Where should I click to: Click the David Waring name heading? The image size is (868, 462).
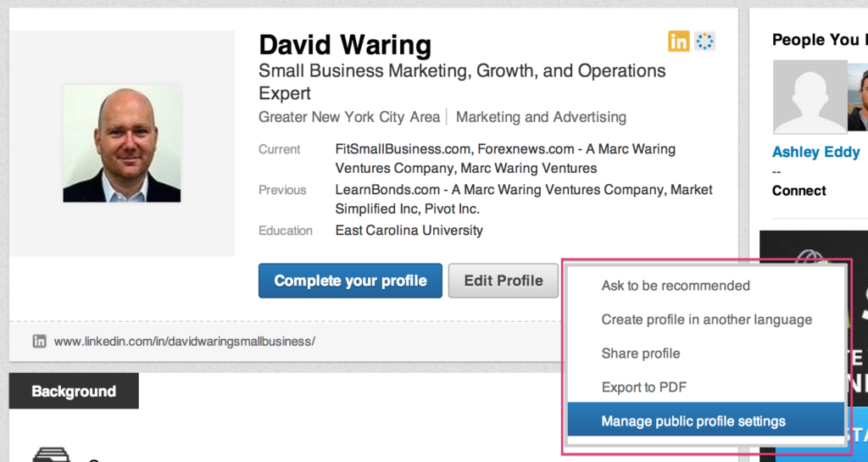(x=345, y=45)
